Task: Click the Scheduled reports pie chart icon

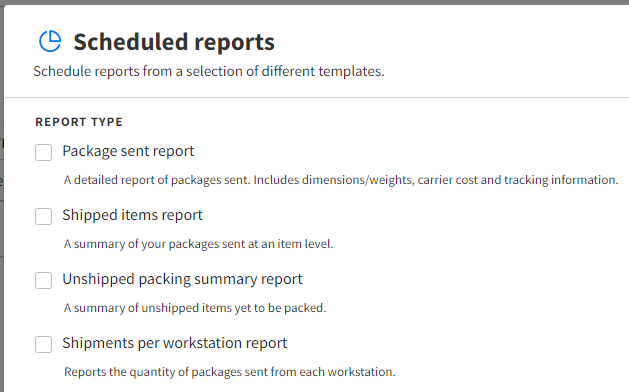Action: pyautogui.click(x=50, y=41)
